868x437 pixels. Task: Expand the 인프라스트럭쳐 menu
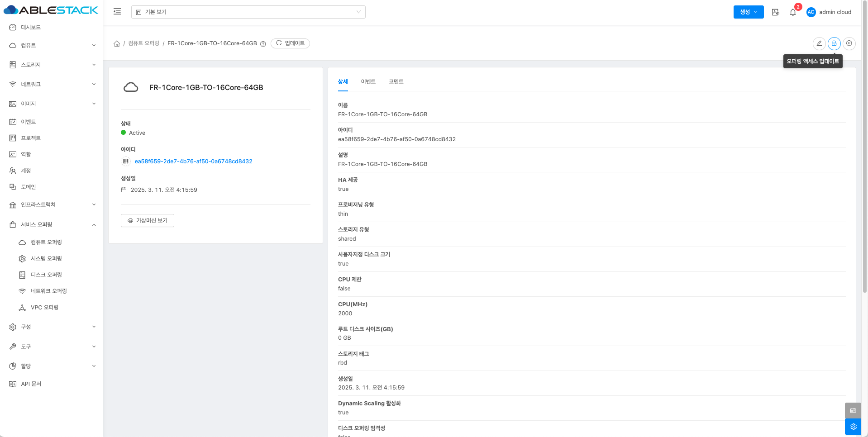[52, 204]
